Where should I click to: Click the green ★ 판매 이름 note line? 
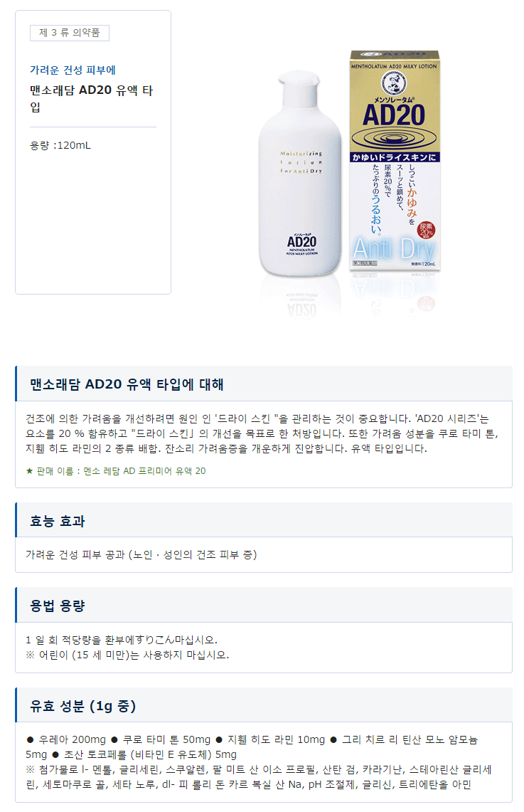(x=116, y=470)
